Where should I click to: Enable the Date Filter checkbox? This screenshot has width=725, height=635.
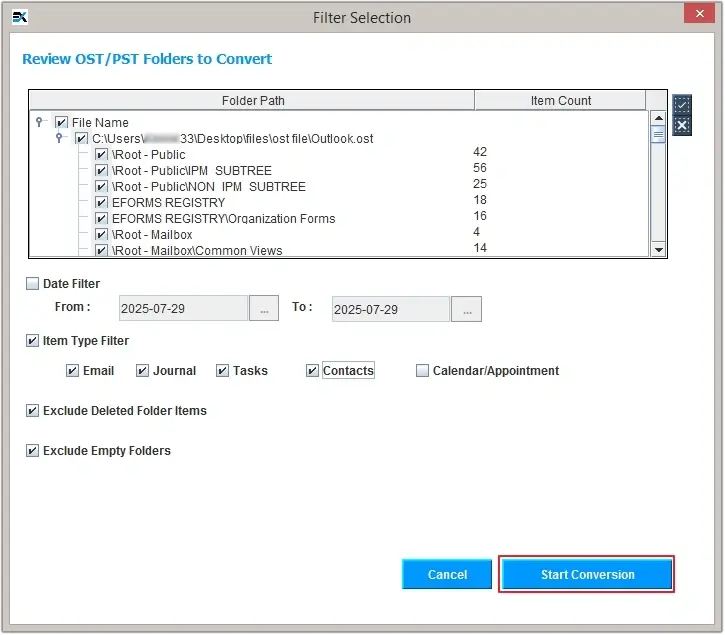click(x=33, y=284)
